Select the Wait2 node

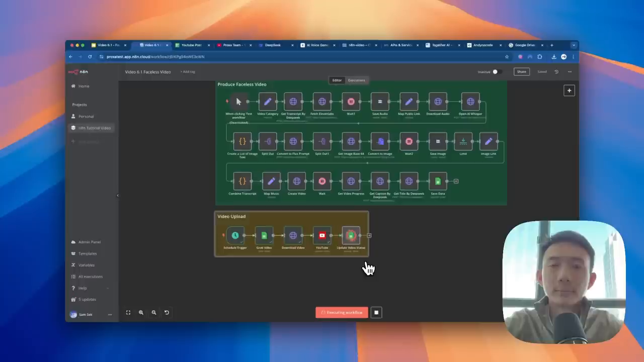pos(409,141)
